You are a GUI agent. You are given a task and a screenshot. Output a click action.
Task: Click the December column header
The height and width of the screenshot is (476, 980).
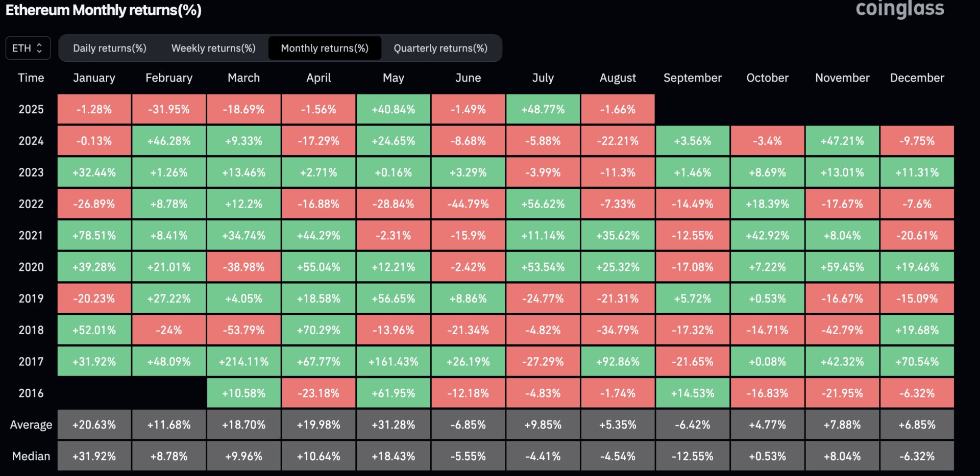[917, 78]
